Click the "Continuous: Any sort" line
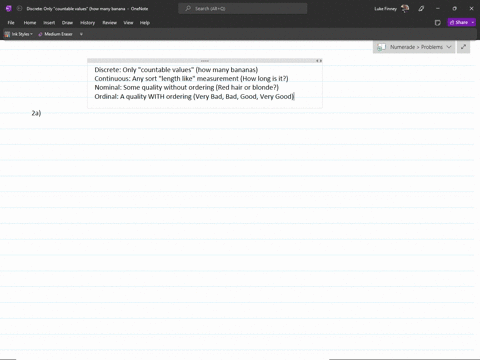The width and height of the screenshot is (480, 360). (x=191, y=79)
